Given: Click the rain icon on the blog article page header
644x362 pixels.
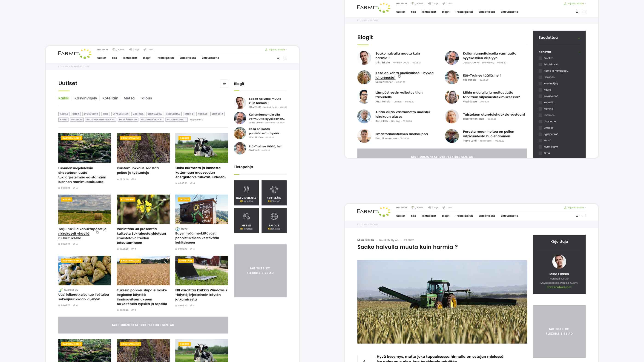Looking at the screenshot, I should (x=444, y=207).
